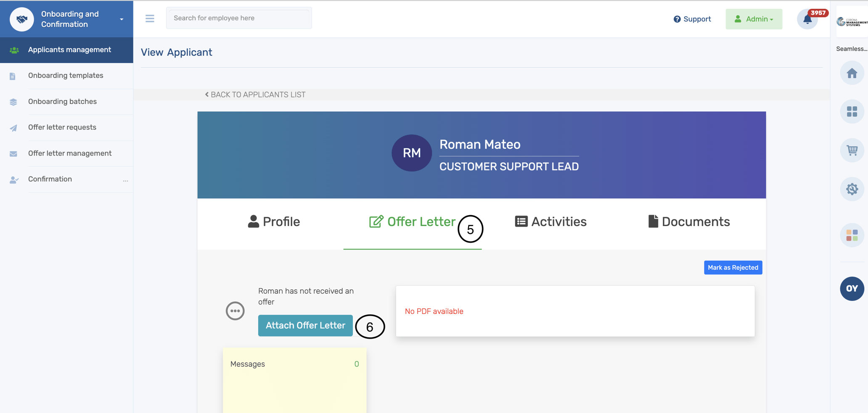Click the Attach Offer Letter button
Screen dimensions: 868x413
coord(305,326)
